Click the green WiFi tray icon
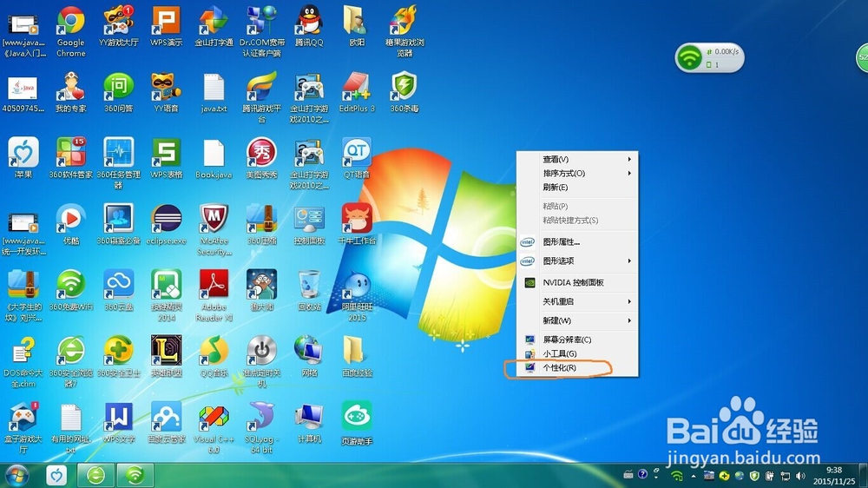This screenshot has height=488, width=868. pos(676,476)
